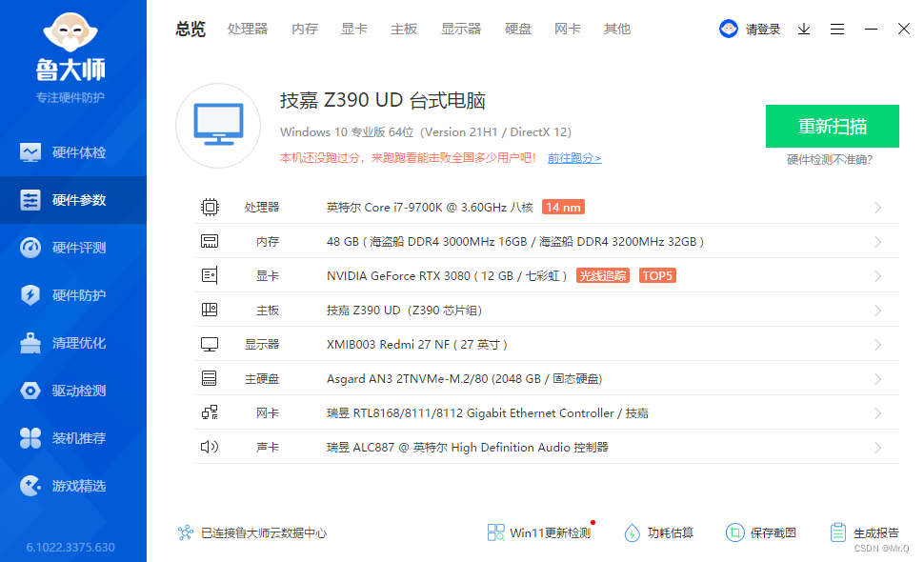Open the download arrow icon in title bar
Viewport: 924px width, 562px height.
pyautogui.click(x=804, y=29)
